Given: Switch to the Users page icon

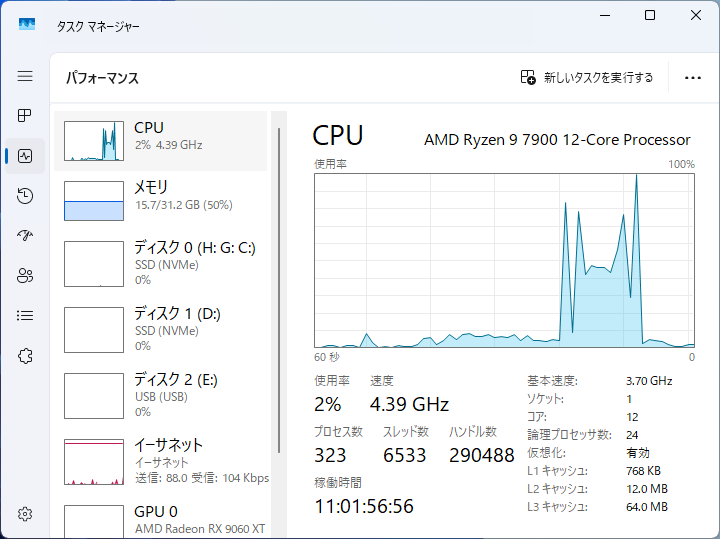Looking at the screenshot, I should (25, 276).
